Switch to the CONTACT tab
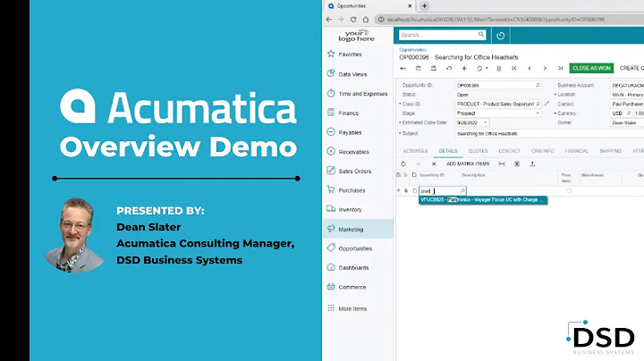The width and height of the screenshot is (644, 361). click(509, 151)
